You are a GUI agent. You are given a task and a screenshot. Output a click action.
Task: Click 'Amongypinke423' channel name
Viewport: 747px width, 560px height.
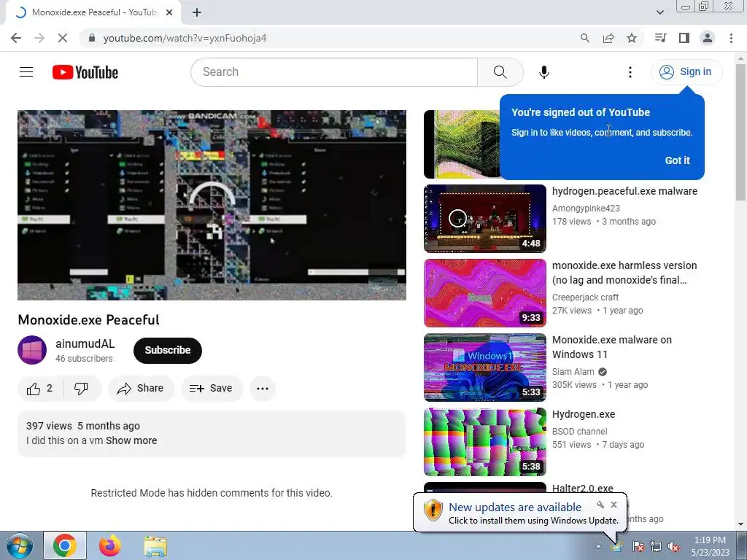tap(586, 208)
